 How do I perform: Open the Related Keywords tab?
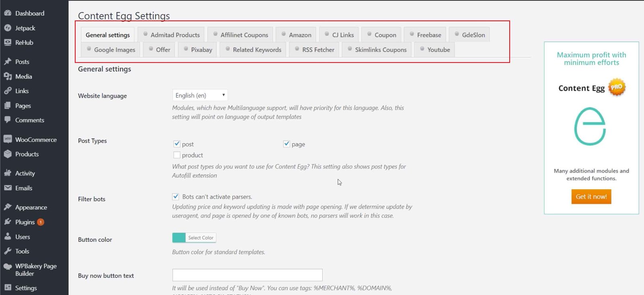253,50
